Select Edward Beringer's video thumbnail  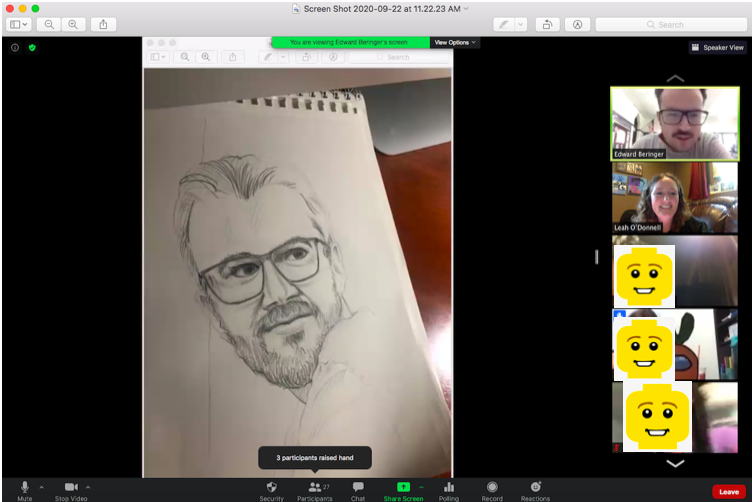(x=675, y=124)
